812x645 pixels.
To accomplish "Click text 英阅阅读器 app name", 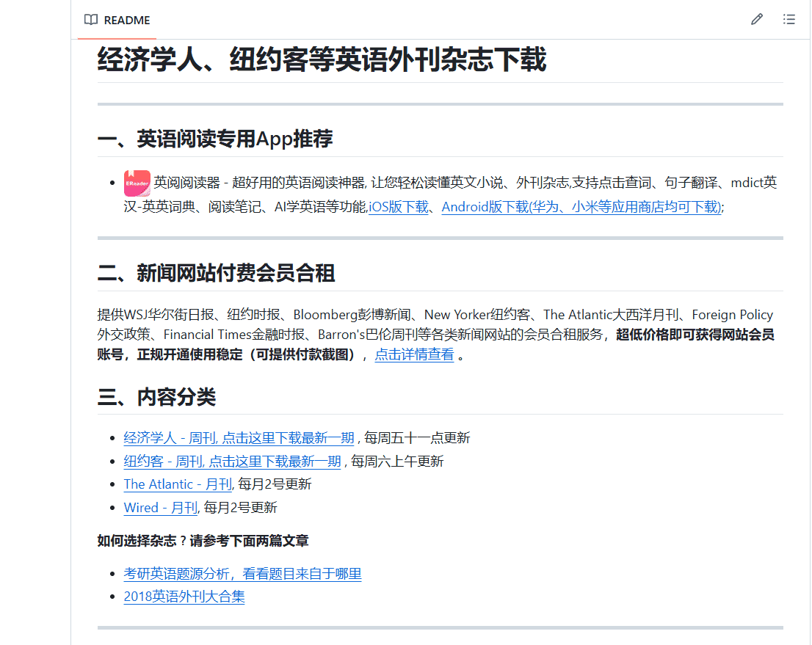I will [187, 183].
